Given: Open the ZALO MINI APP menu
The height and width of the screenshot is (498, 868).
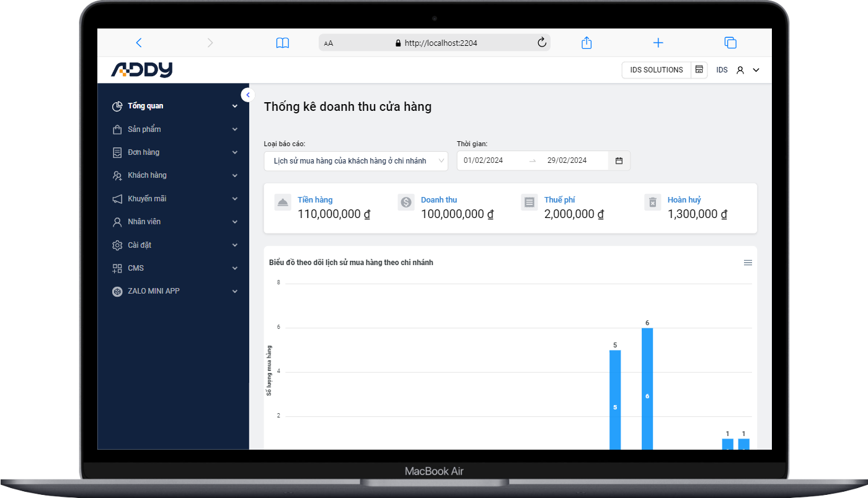Looking at the screenshot, I should 154,291.
